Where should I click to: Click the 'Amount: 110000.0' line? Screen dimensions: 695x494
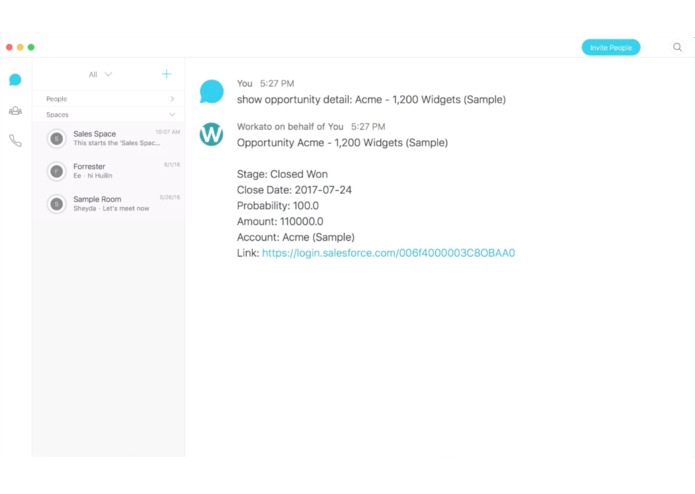280,222
